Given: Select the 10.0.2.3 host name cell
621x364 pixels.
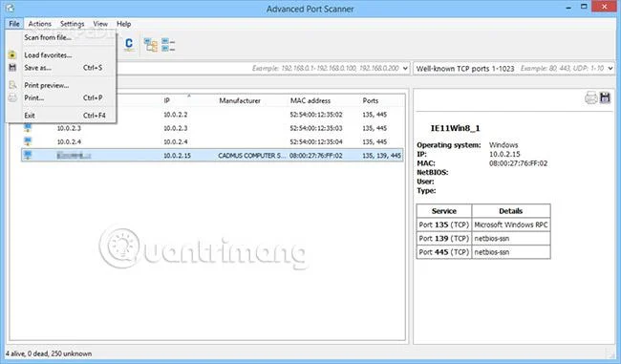Looking at the screenshot, I should [69, 128].
